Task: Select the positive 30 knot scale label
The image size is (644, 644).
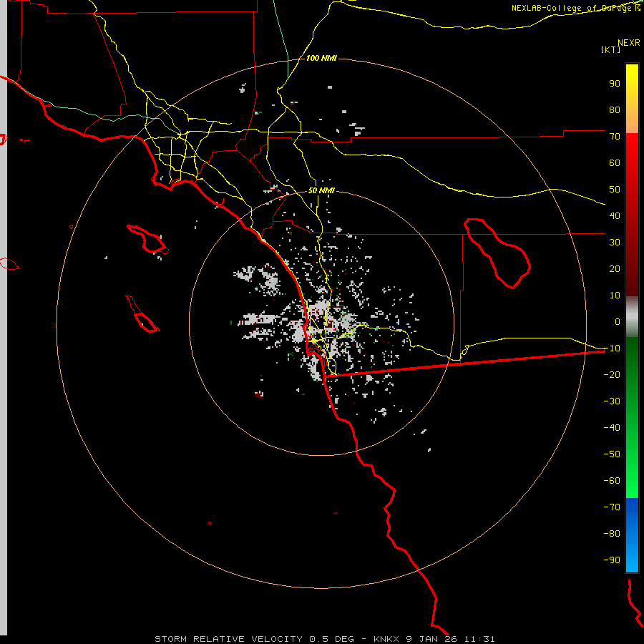Action: click(615, 243)
